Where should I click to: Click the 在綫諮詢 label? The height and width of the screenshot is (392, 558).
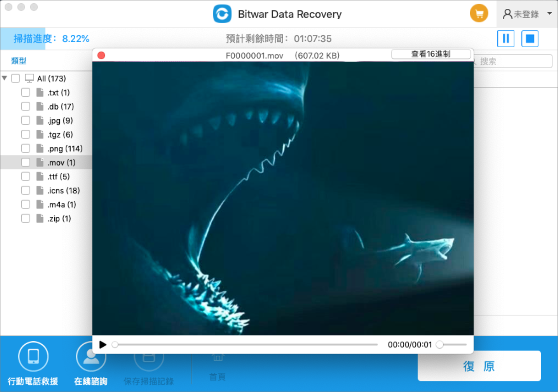(91, 382)
